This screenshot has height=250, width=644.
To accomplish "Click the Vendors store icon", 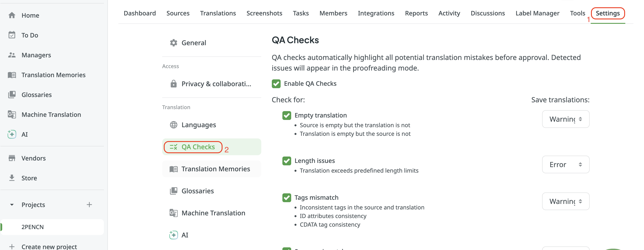I will pos(12,158).
